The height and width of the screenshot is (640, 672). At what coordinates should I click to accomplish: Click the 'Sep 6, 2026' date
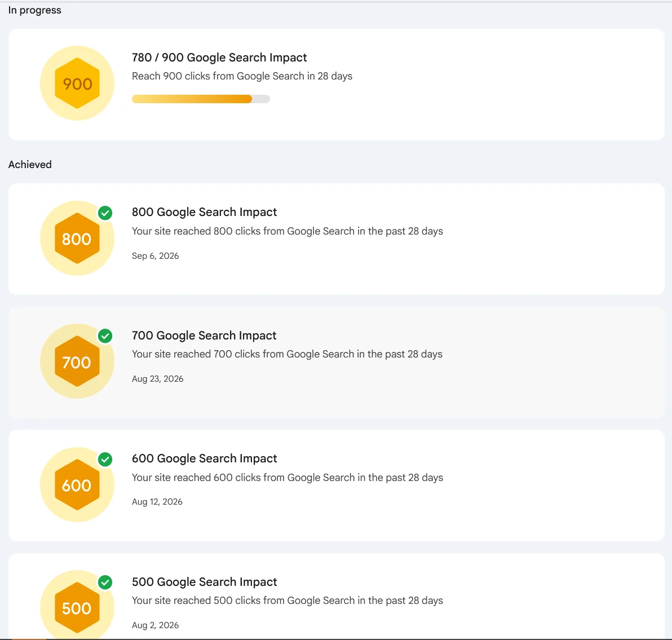(x=155, y=256)
